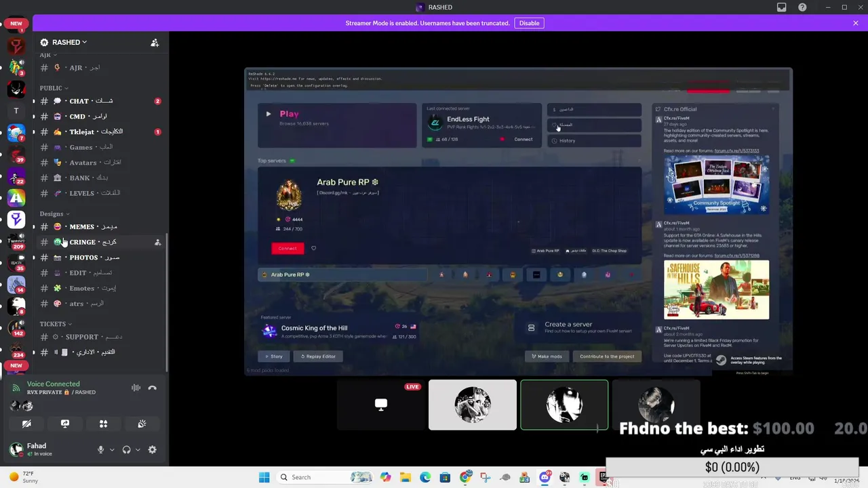868x488 pixels.
Task: Click Fahad user avatar in user panel
Action: pos(16,449)
